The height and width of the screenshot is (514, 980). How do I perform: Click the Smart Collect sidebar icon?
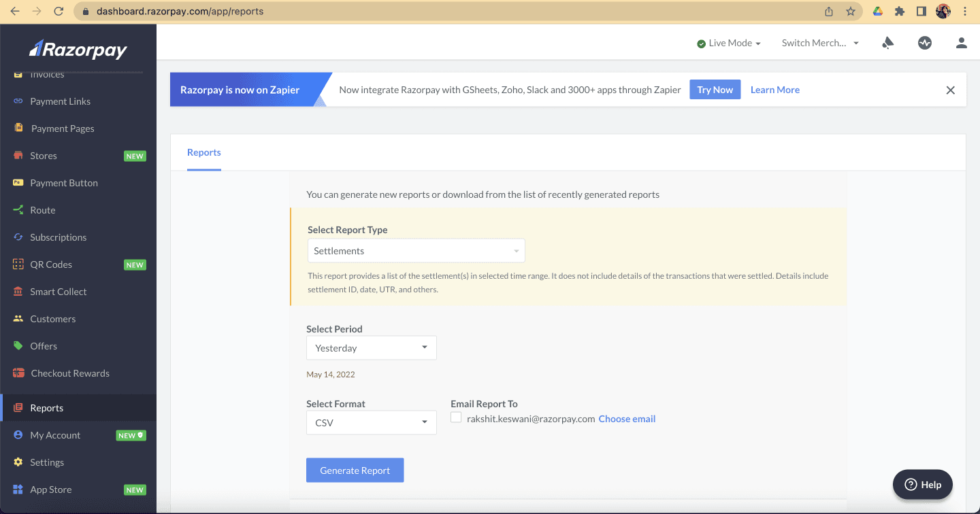(18, 292)
